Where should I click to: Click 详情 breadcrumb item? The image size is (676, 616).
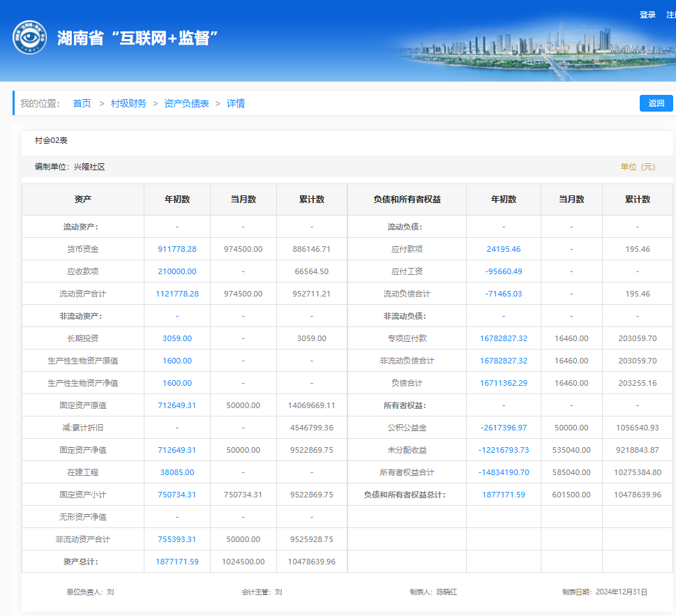[x=236, y=103]
